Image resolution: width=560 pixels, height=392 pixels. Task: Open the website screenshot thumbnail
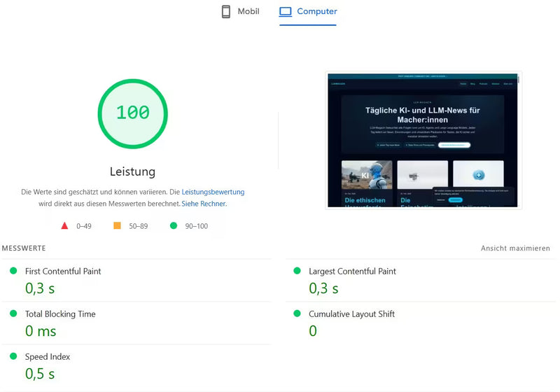(x=423, y=140)
